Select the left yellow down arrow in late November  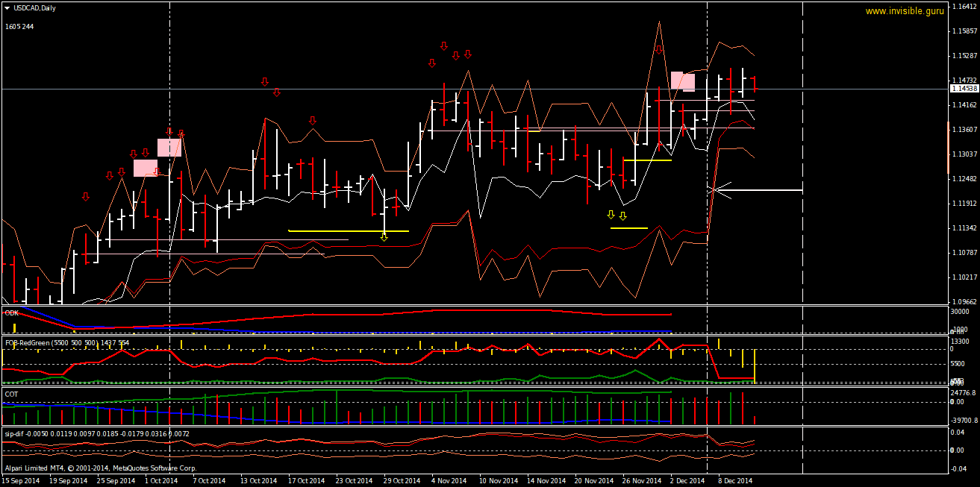[x=611, y=215]
